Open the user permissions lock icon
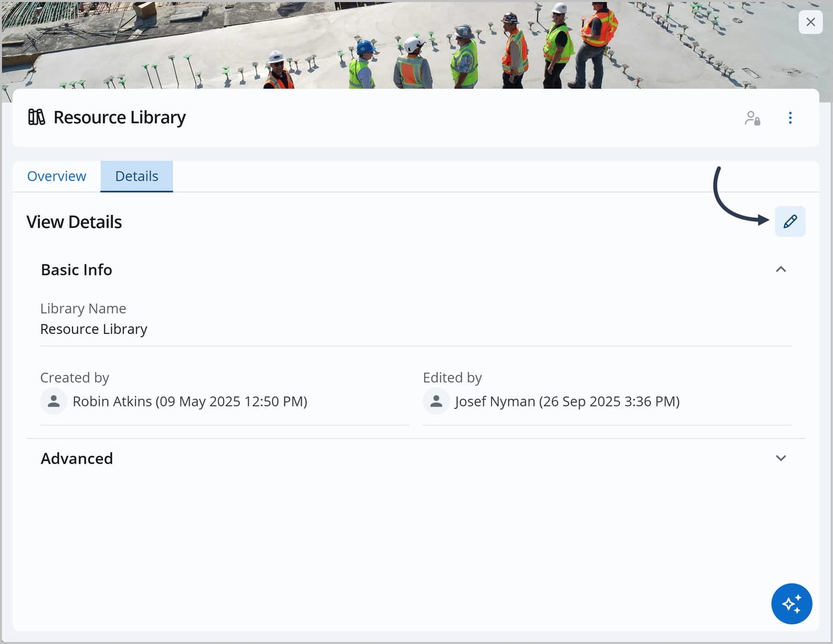The image size is (833, 644). pos(752,118)
